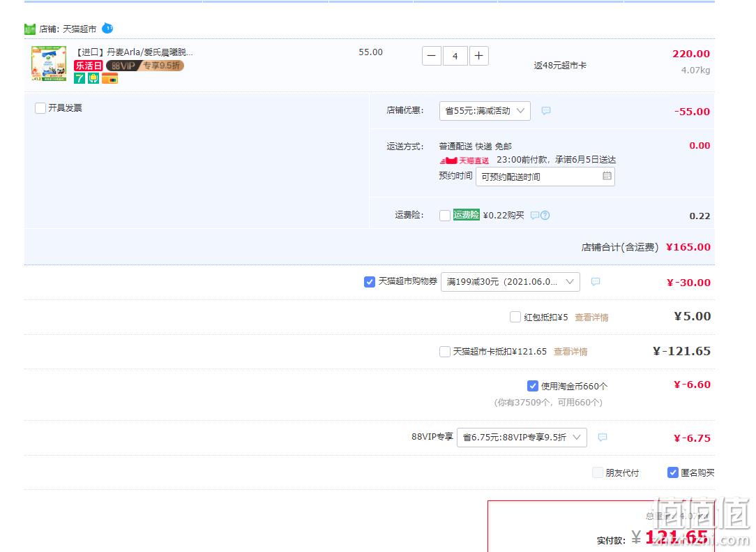Open the 省55元:满减活动 dropdown
The image size is (756, 552).
click(x=485, y=110)
